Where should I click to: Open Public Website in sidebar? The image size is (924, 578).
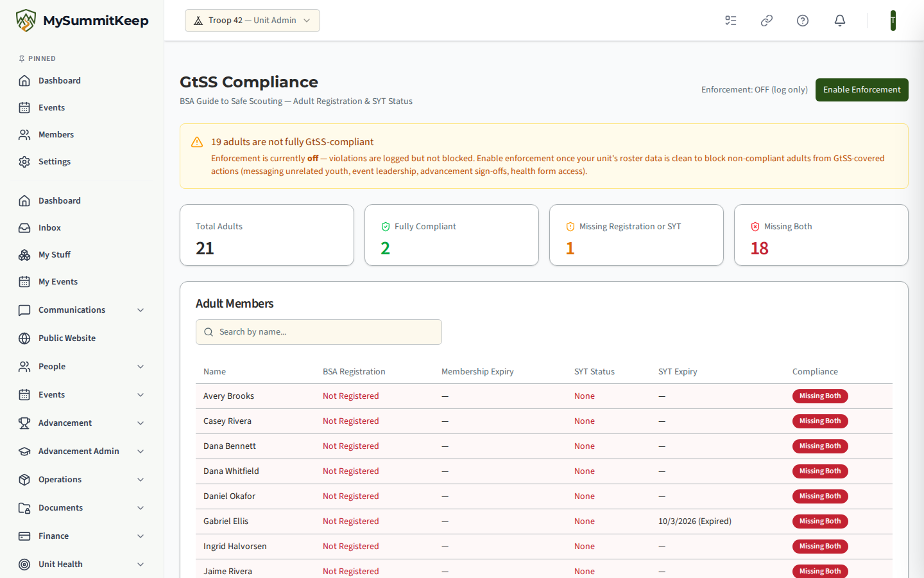82,338
